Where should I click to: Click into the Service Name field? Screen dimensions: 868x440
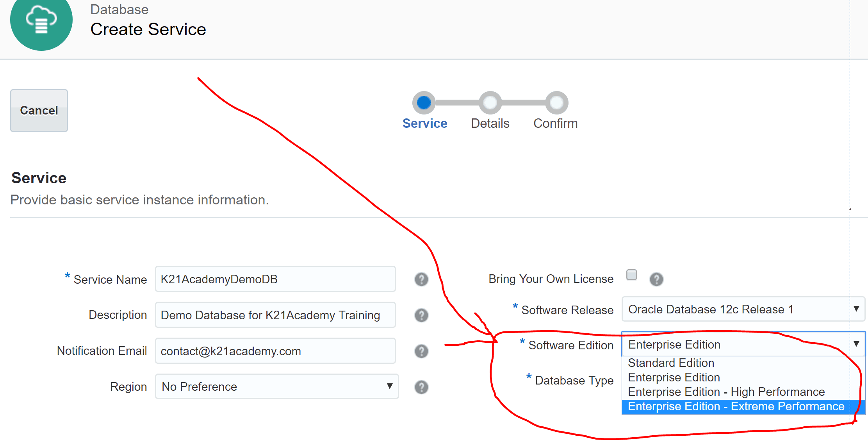275,279
